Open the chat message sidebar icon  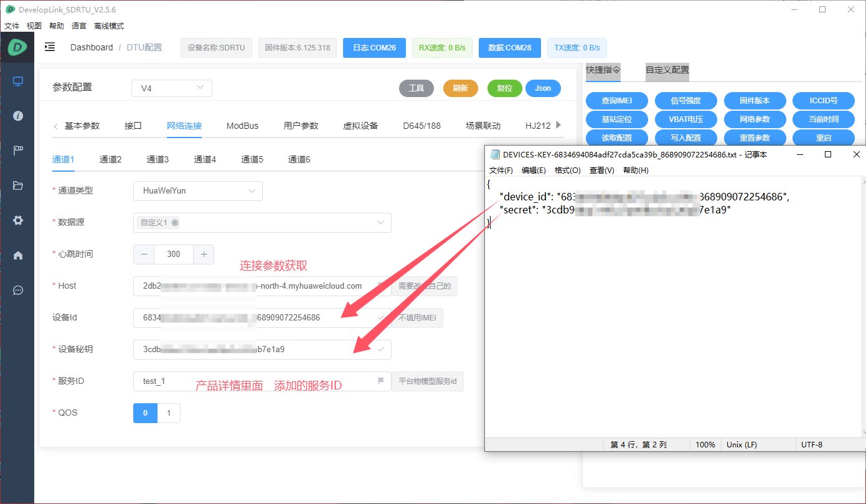click(x=17, y=290)
